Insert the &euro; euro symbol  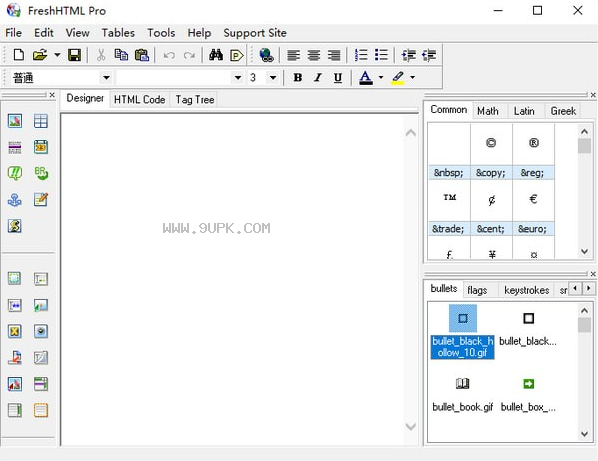coord(533,208)
